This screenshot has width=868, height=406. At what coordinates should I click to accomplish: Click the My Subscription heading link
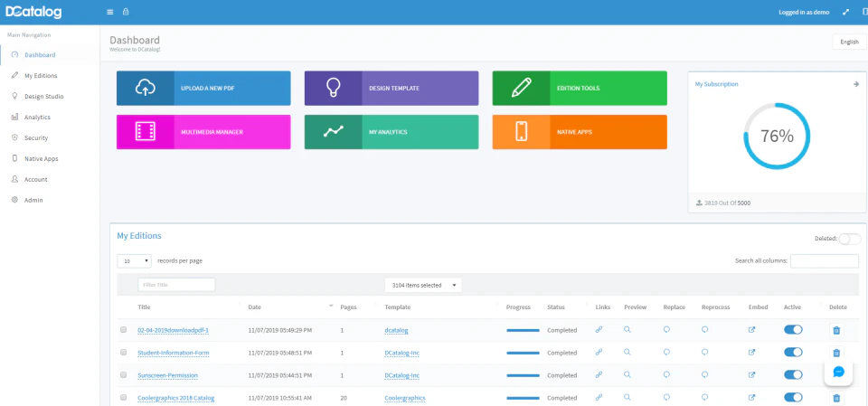716,84
